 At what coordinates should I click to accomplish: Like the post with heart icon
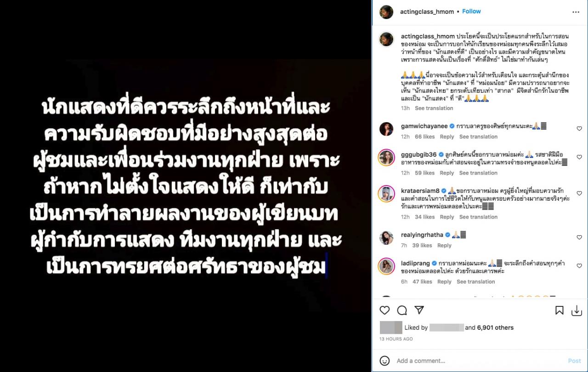point(384,310)
